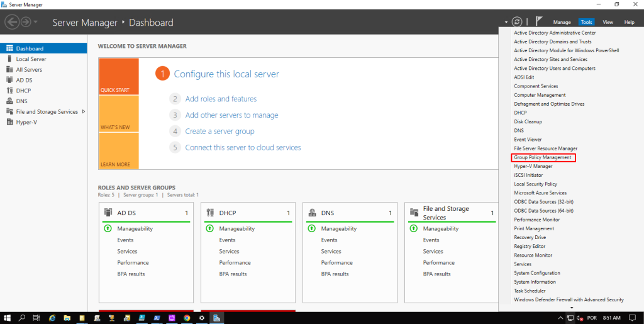Open dropdown arrow left of Refresh icon
644x324 pixels.
click(506, 22)
